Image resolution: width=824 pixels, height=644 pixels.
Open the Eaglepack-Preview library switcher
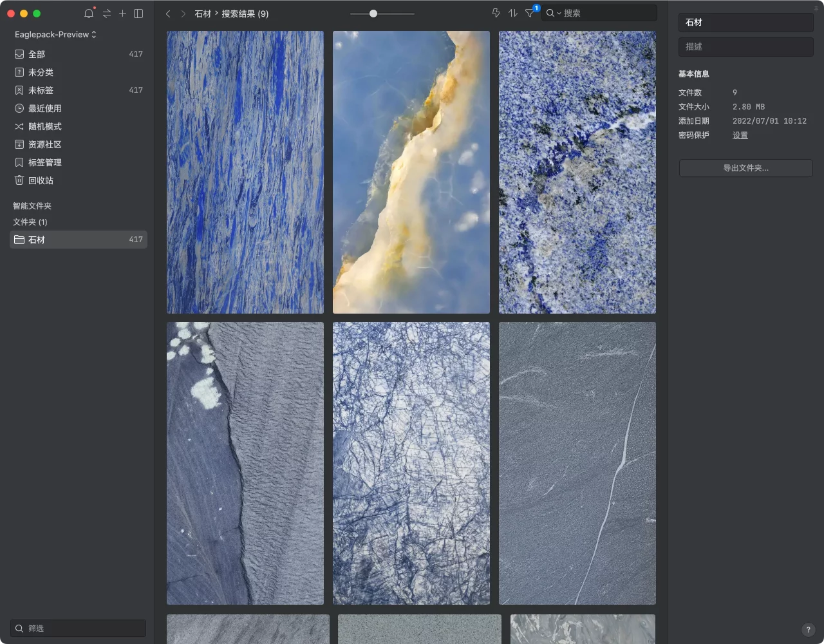tap(55, 34)
